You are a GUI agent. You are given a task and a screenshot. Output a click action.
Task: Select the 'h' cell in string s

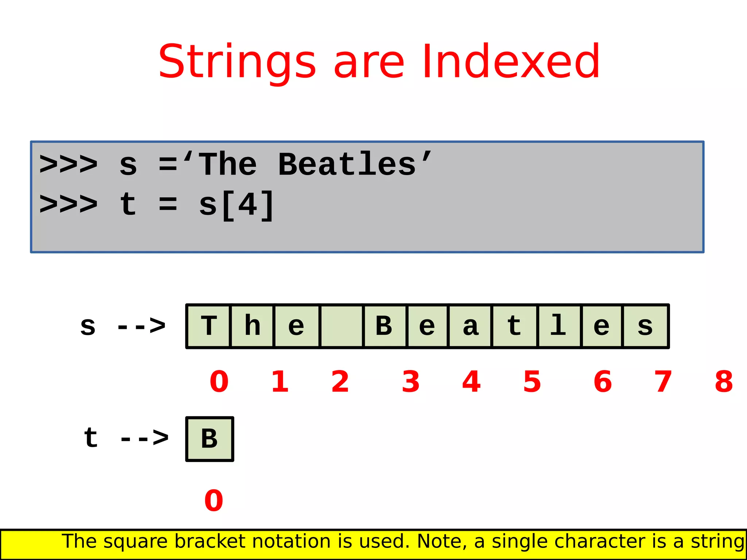click(x=252, y=326)
